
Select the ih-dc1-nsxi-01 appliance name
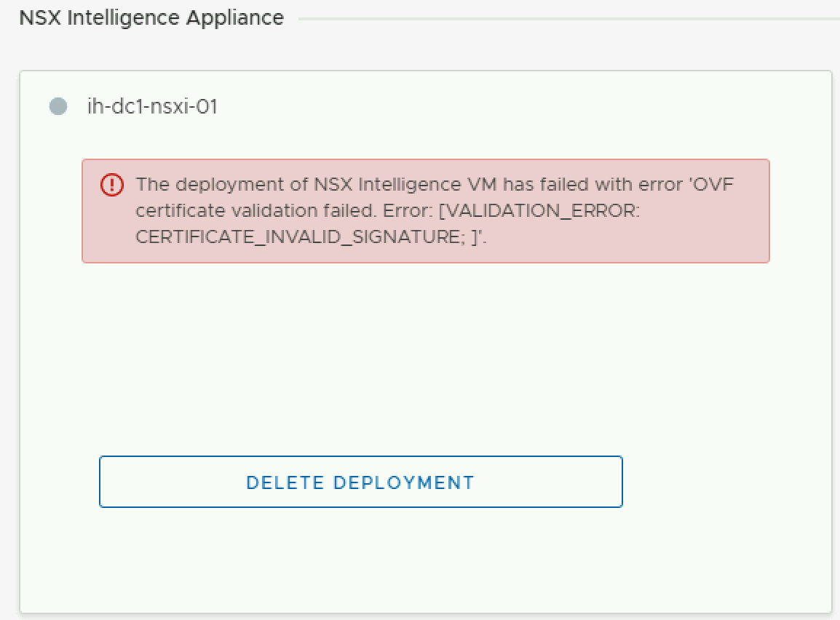coord(152,107)
